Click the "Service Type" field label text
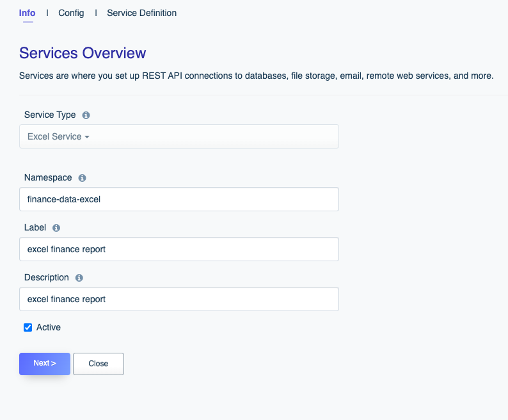The image size is (508, 420). tap(50, 115)
